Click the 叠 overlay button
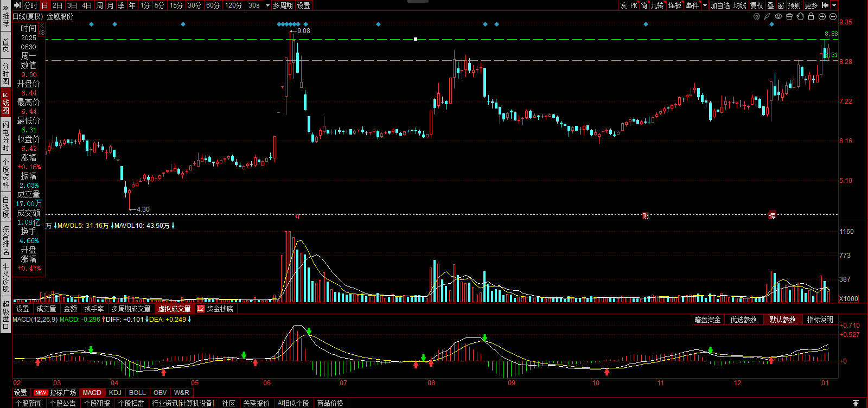 (770, 5)
